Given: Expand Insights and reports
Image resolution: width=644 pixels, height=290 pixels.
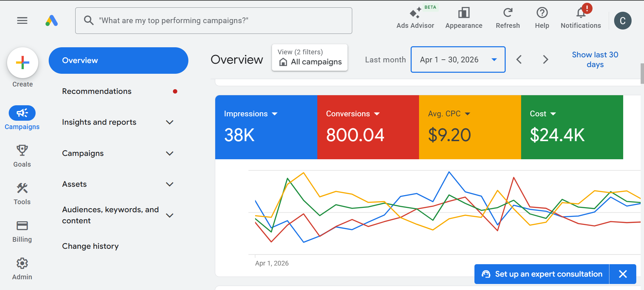Looking at the screenshot, I should coord(170,122).
